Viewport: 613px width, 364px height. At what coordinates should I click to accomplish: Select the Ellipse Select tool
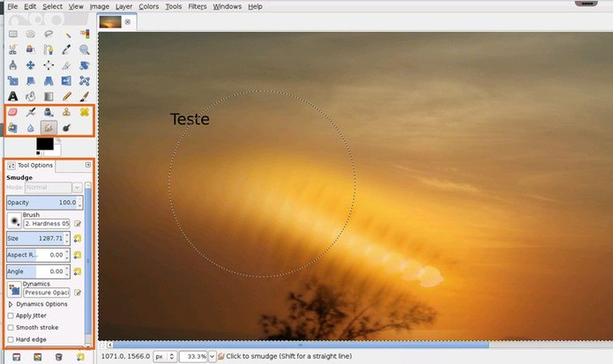pyautogui.click(x=31, y=34)
